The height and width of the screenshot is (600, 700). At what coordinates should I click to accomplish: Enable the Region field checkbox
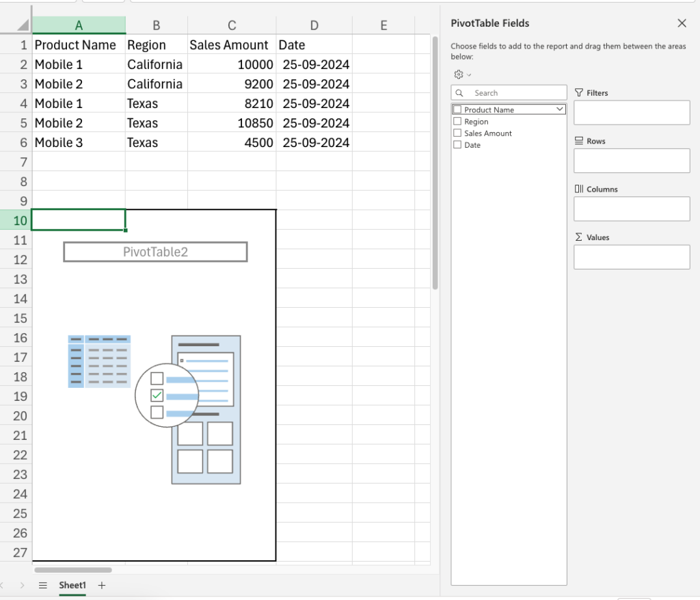tap(457, 121)
